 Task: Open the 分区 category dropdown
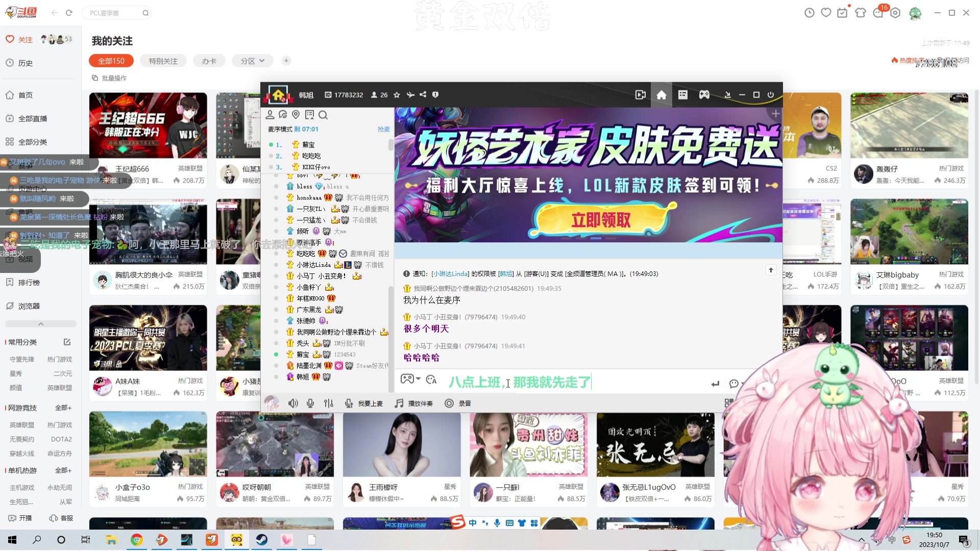[x=252, y=60]
